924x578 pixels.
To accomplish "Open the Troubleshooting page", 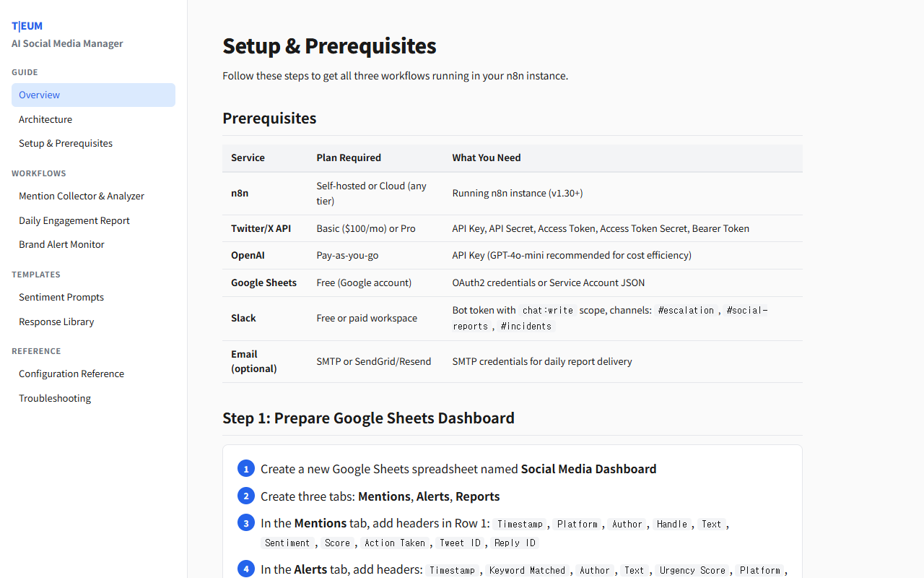I will 55,398.
